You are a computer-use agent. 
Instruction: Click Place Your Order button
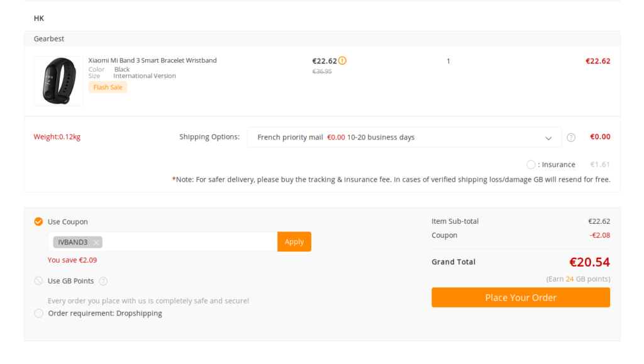(520, 297)
